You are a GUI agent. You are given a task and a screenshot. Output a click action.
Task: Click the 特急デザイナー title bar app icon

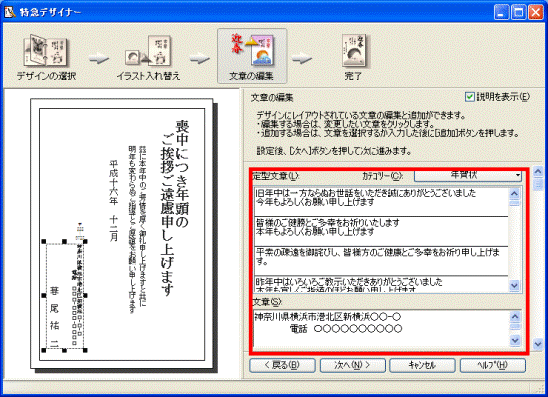click(10, 13)
